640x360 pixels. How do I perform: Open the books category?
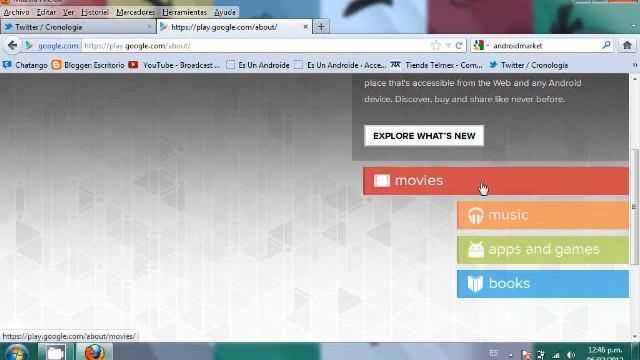click(x=543, y=284)
